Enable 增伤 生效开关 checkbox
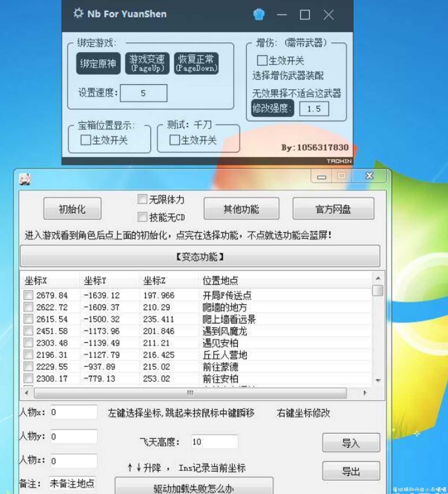Viewport: 448px width, 494px height. click(x=262, y=60)
